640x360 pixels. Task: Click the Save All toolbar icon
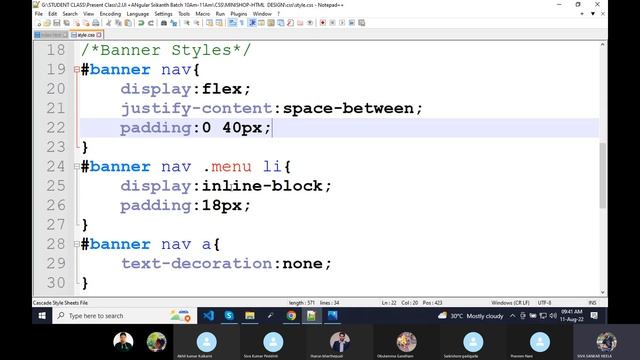[66, 23]
